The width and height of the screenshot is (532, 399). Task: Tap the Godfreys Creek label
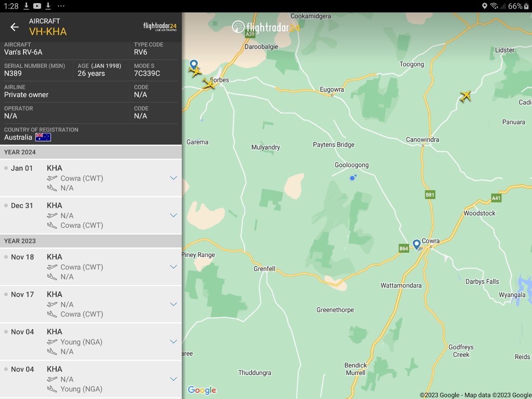pyautogui.click(x=461, y=351)
